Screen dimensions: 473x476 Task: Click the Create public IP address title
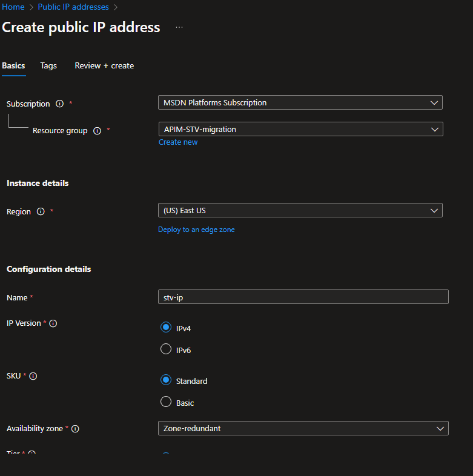point(81,27)
